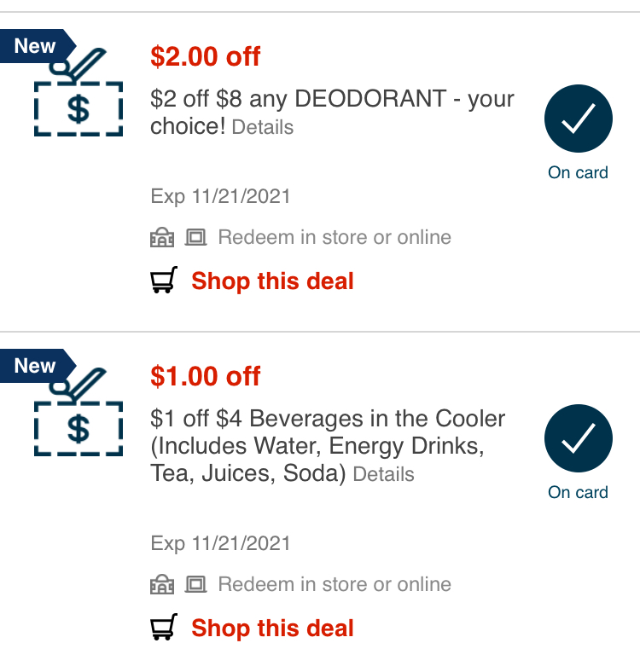Click the store icon in deodorant coupon
The image size is (640, 672).
point(162,238)
